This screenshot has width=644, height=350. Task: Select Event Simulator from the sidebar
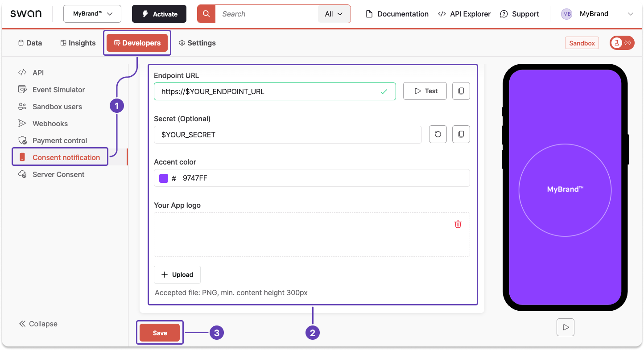(58, 90)
